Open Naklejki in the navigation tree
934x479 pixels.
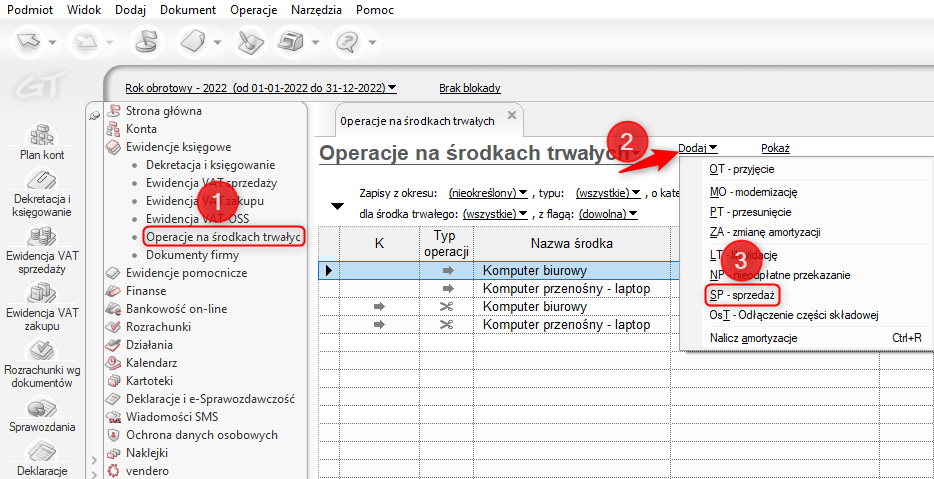(x=147, y=452)
